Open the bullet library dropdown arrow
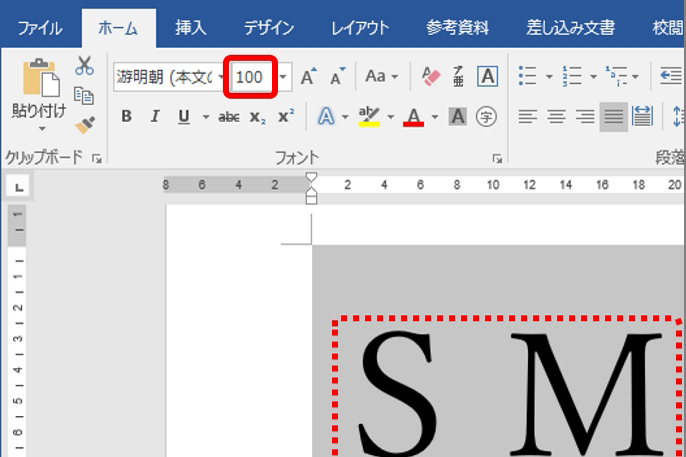The height and width of the screenshot is (457, 686). [549, 77]
